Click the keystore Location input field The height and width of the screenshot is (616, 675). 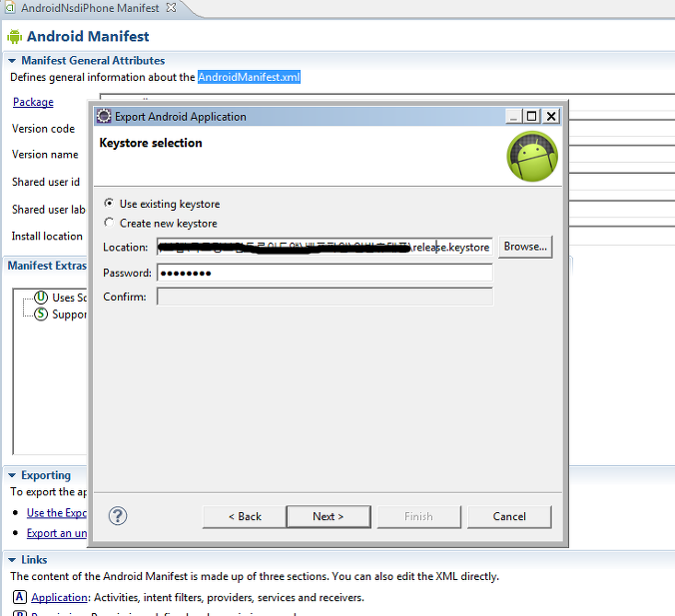tap(325, 247)
